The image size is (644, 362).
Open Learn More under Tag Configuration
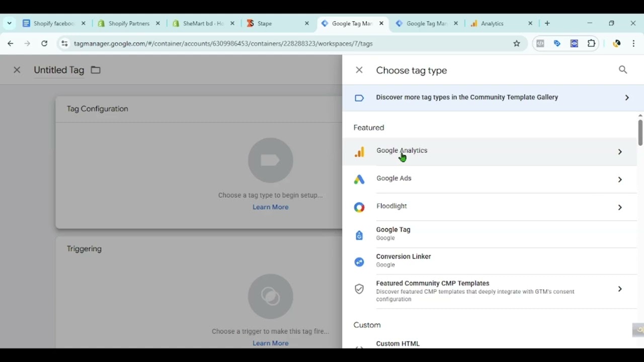click(270, 207)
